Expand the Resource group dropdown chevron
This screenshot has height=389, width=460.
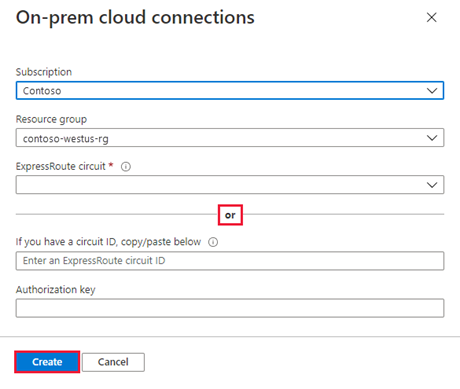tap(432, 138)
